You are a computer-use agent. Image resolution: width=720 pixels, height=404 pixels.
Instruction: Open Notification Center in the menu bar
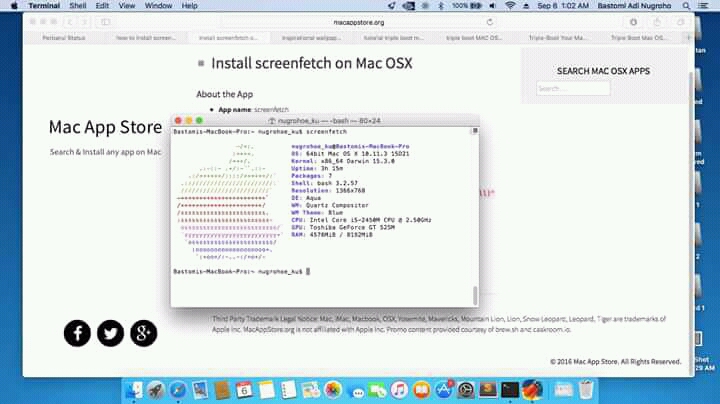point(703,6)
